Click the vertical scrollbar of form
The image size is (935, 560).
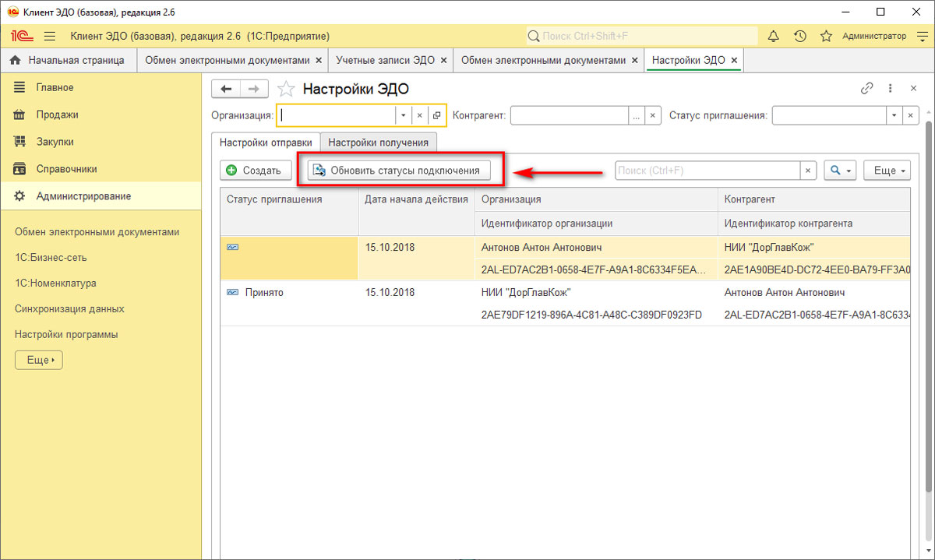click(x=928, y=308)
